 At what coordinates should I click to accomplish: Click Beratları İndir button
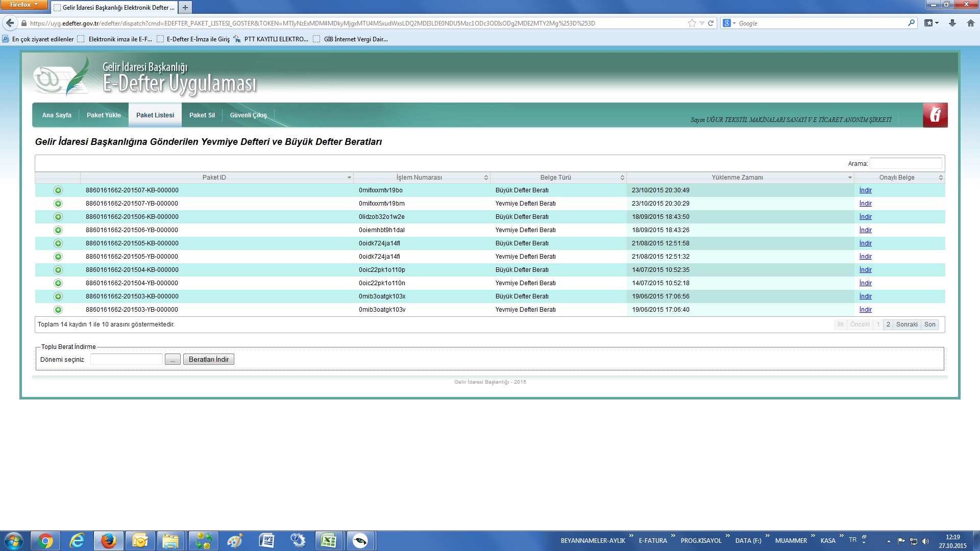click(208, 360)
